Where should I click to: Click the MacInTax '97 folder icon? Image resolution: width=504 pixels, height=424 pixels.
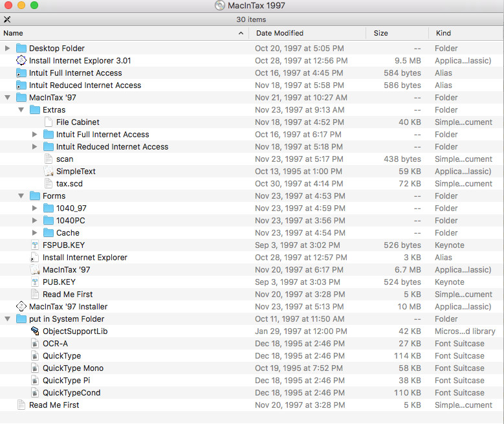21,98
